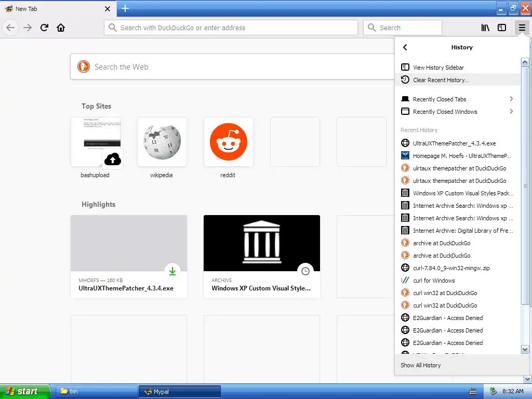Open a new tab with plus button
Image resolution: width=532 pixels, height=399 pixels.
(125, 8)
